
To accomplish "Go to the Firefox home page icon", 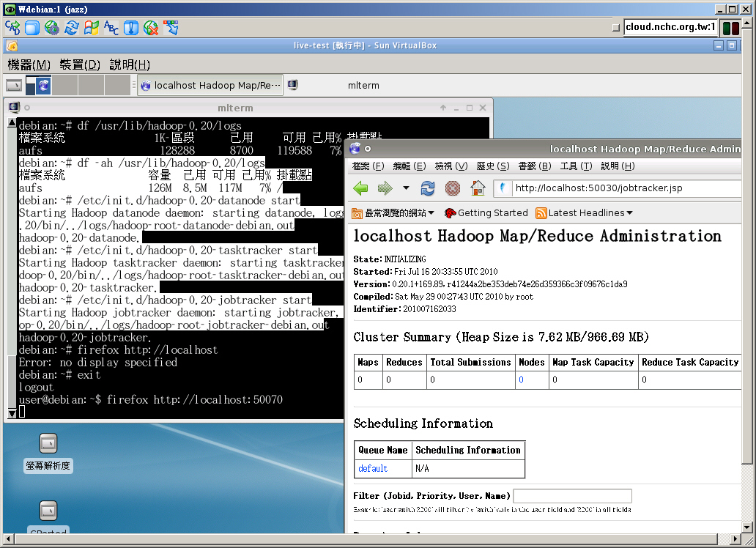I will [x=478, y=188].
